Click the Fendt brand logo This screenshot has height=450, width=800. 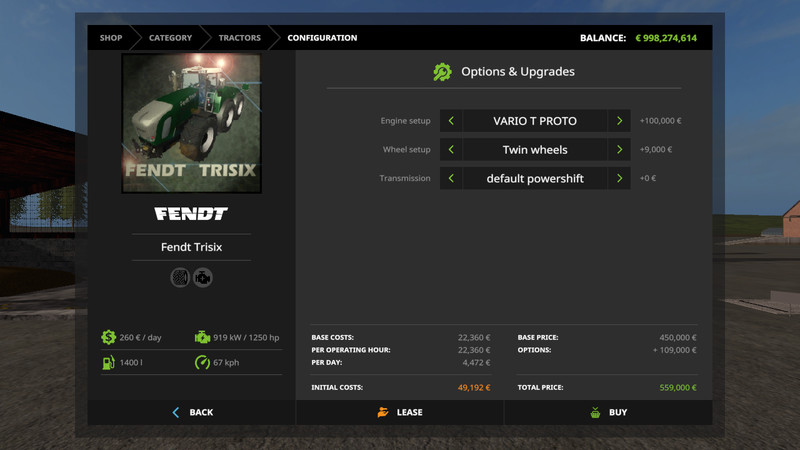[191, 214]
